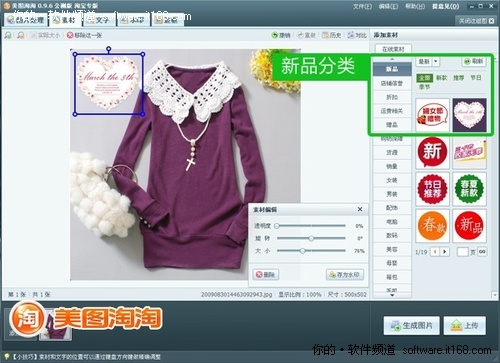Select the 赠品 category
Image resolution: width=500 pixels, height=363 pixels.
(x=392, y=125)
